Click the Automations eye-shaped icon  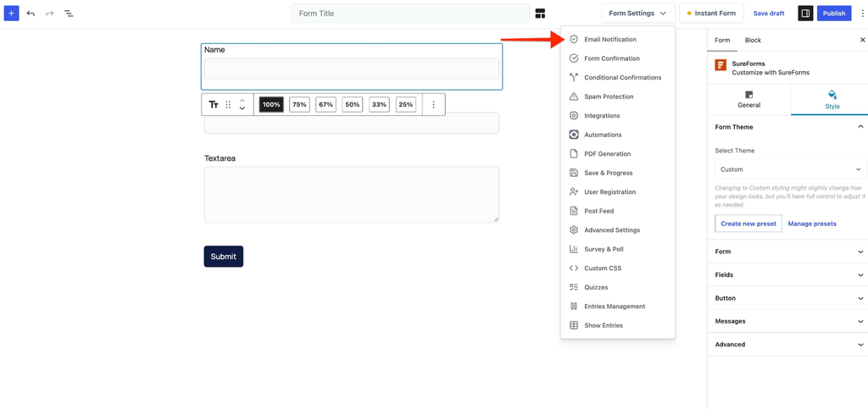click(574, 135)
